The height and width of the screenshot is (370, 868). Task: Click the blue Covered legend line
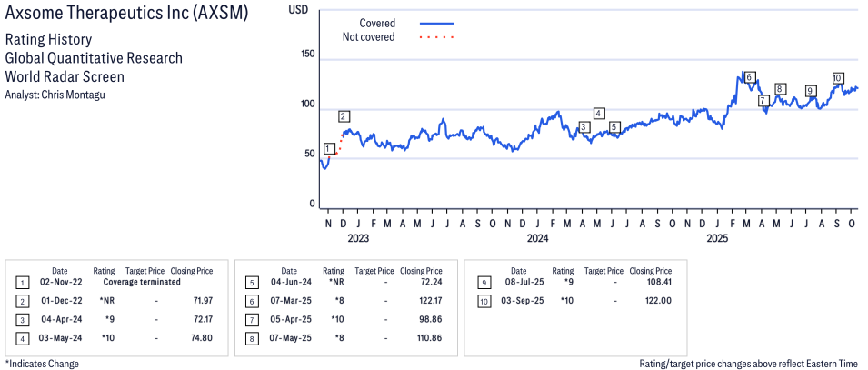[x=437, y=23]
